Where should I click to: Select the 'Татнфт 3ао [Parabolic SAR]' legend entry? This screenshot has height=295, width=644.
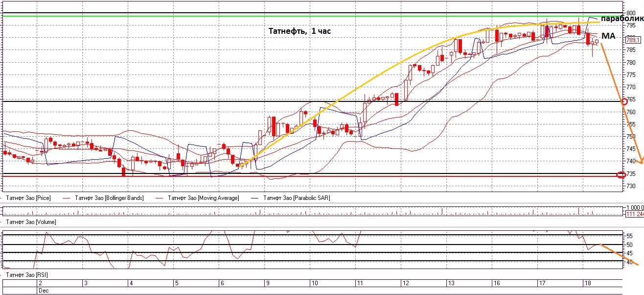(x=297, y=198)
